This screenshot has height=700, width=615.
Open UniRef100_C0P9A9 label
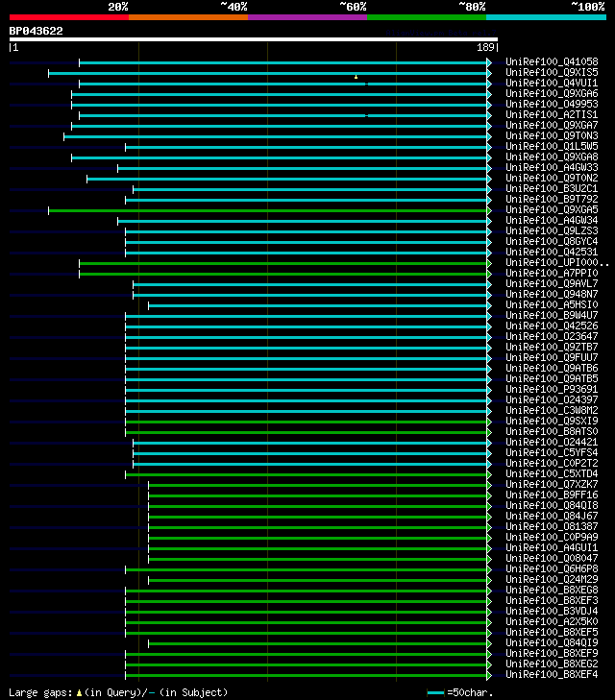coord(552,538)
